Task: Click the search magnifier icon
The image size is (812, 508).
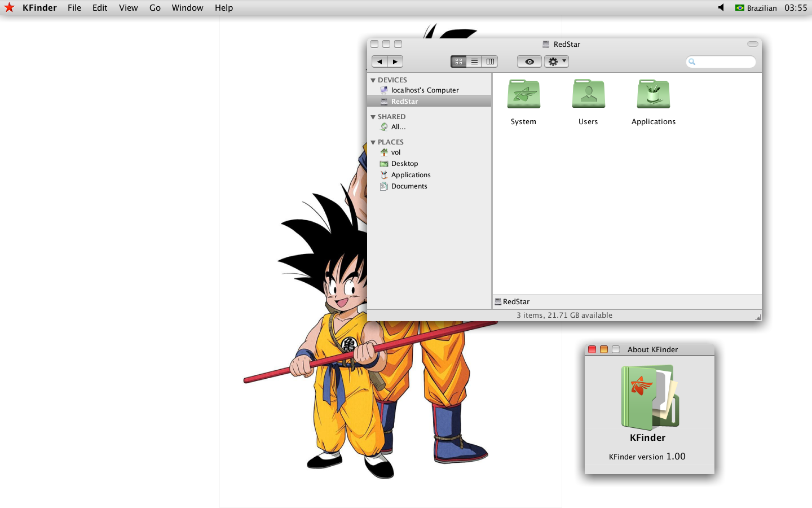Action: [692, 62]
